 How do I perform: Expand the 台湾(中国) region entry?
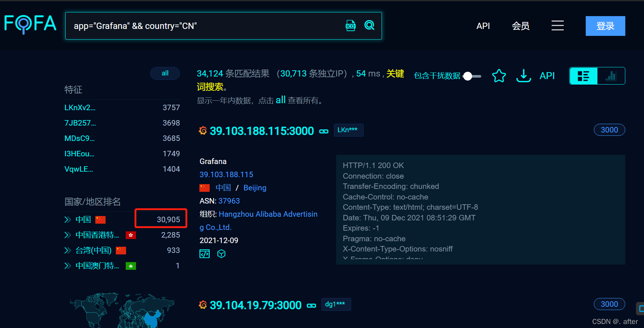click(67, 250)
